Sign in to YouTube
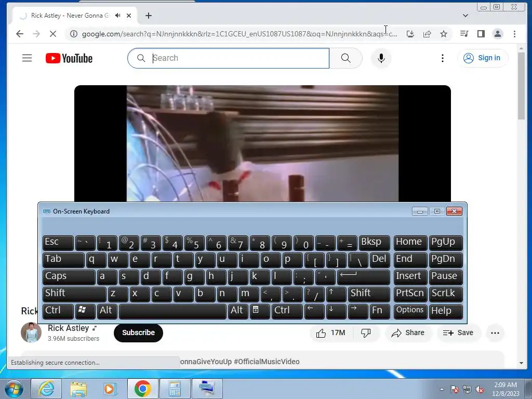The width and height of the screenshot is (532, 399). point(483,58)
